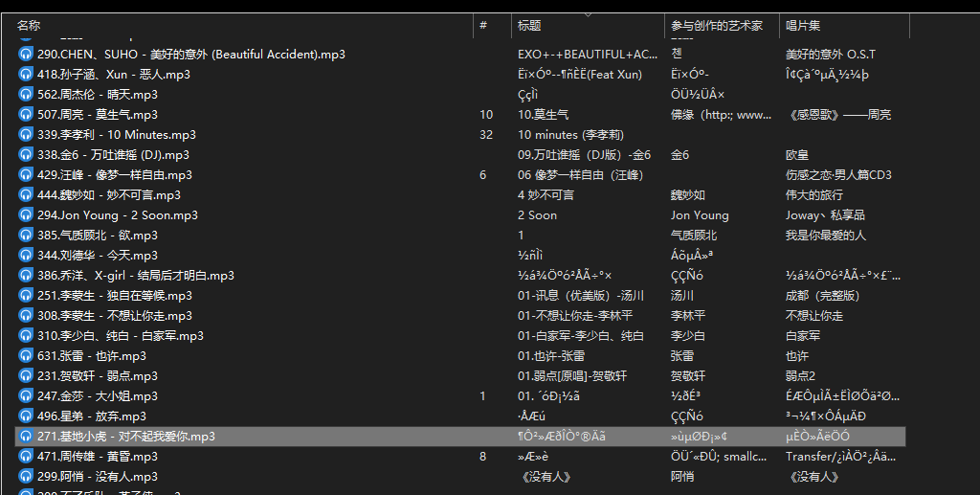Click the audio icon for 444.魏妙如 - 妙不可言.mp3

click(x=26, y=195)
